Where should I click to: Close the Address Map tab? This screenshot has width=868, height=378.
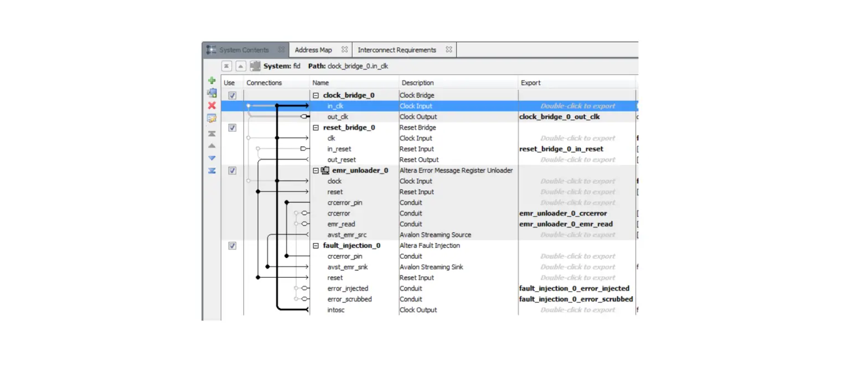pyautogui.click(x=344, y=50)
